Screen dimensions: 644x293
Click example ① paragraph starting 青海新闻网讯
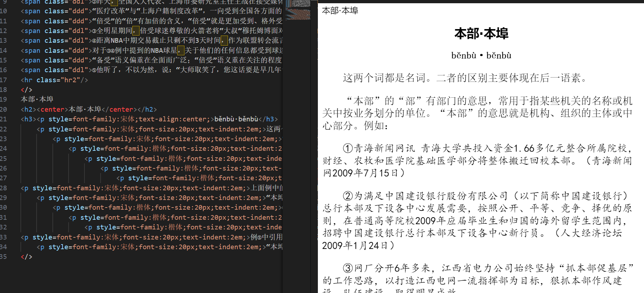477,161
